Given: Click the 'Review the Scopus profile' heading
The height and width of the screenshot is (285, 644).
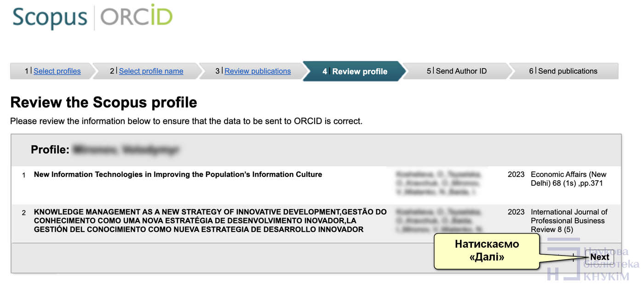Looking at the screenshot, I should (x=103, y=102).
